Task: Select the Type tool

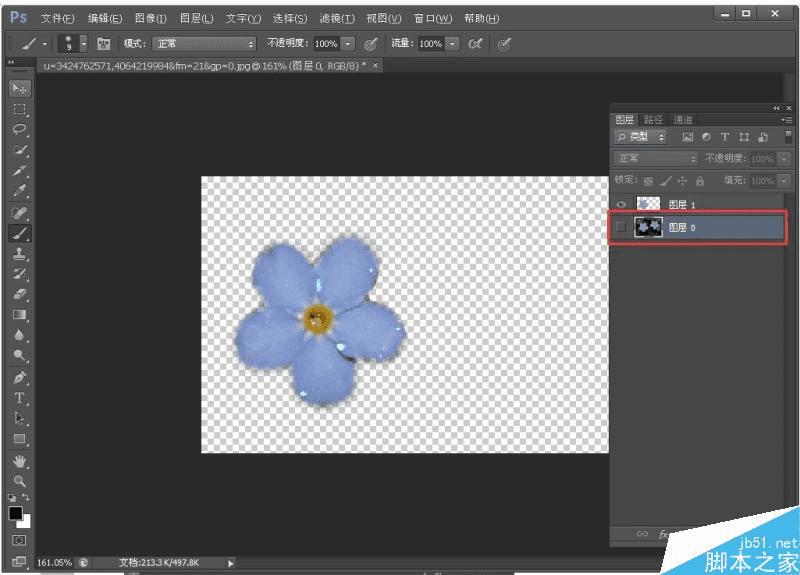Action: pos(19,397)
